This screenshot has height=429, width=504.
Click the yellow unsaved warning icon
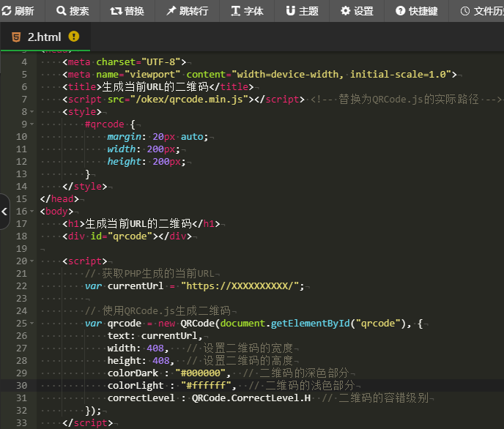[73, 37]
